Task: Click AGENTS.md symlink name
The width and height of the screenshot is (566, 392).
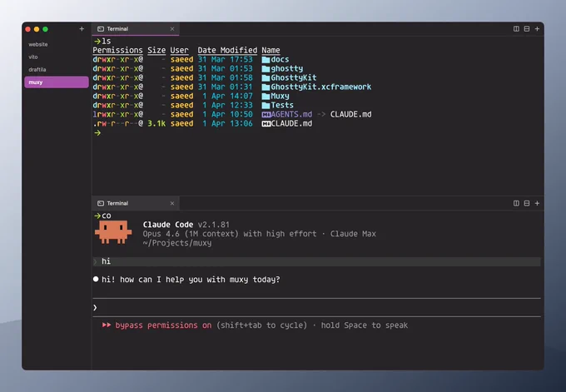Action: pos(291,114)
